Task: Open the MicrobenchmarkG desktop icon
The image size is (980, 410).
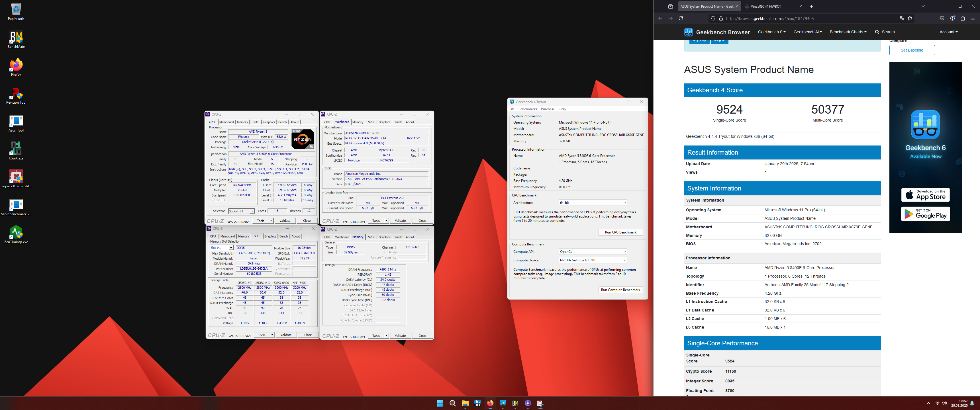Action: coord(16,207)
